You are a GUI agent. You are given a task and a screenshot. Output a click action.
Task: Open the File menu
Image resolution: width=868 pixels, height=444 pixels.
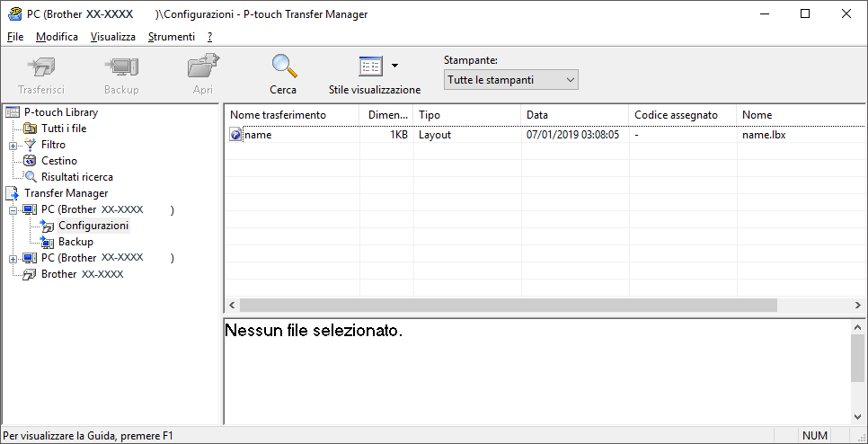(x=15, y=37)
